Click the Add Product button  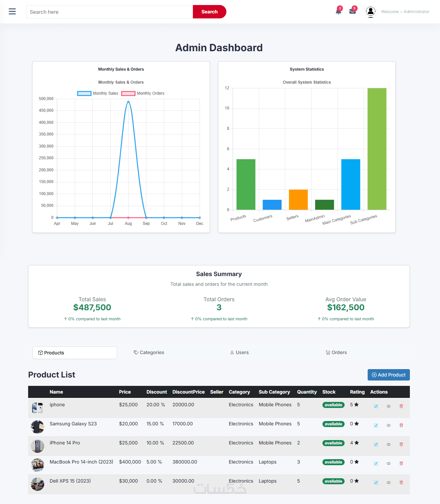388,375
